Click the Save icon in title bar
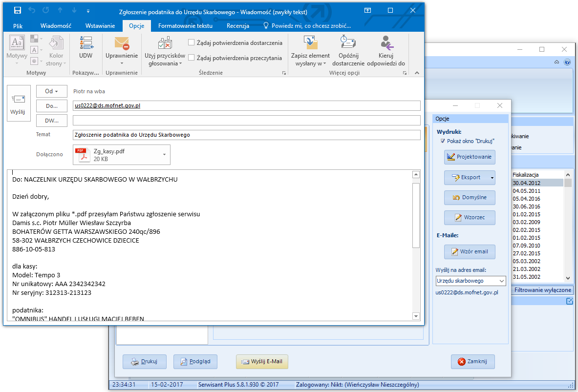This screenshot has height=392, width=578. coord(18,10)
